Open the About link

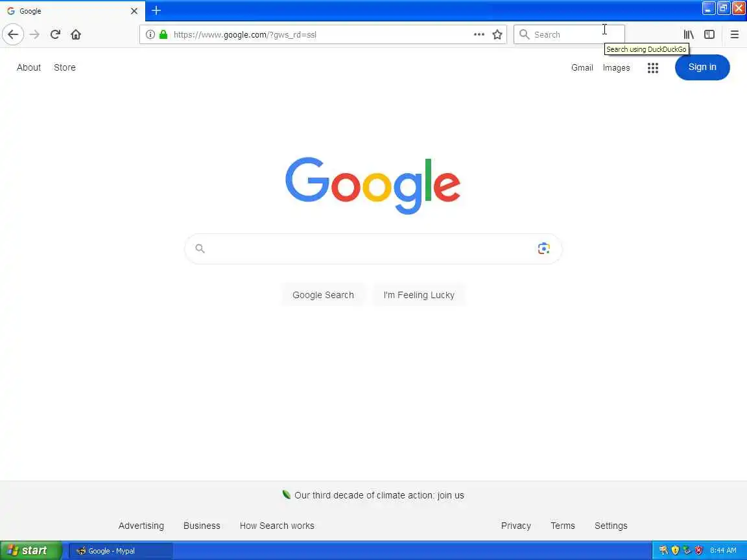coord(29,67)
